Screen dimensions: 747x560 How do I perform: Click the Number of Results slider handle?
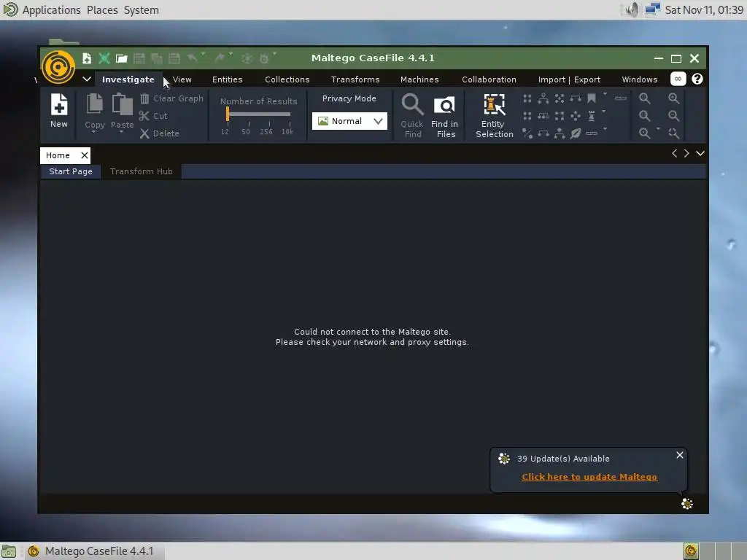(228, 113)
